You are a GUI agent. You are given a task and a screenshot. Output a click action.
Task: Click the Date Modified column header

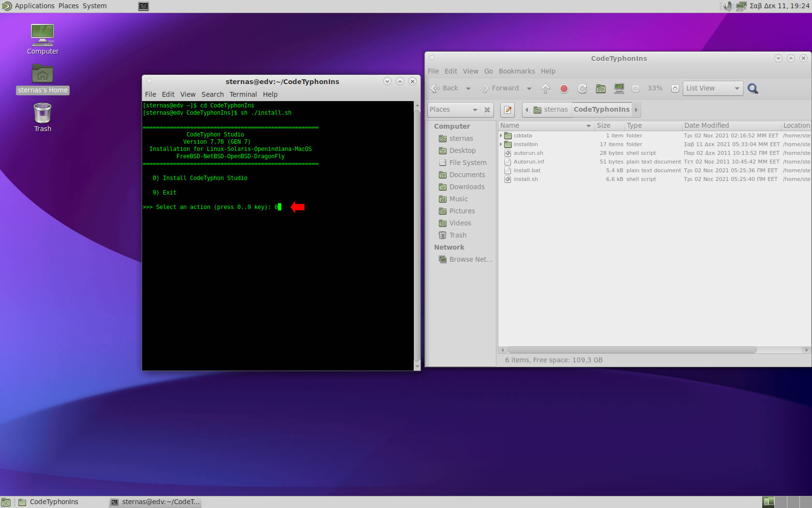click(x=731, y=125)
